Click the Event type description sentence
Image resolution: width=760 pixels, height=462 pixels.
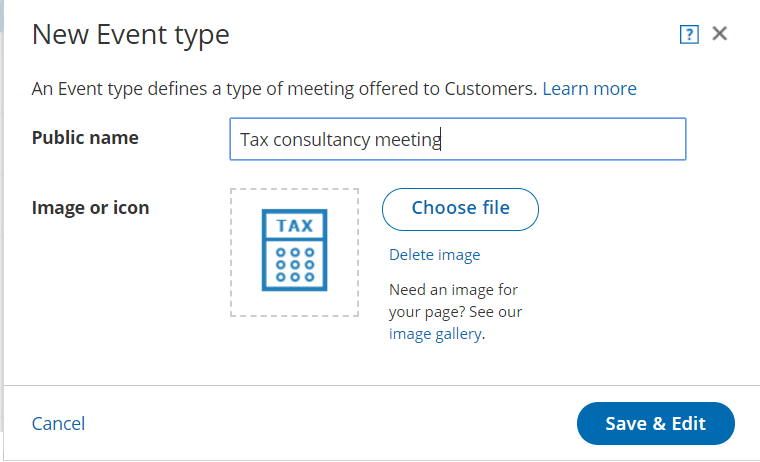coord(285,89)
